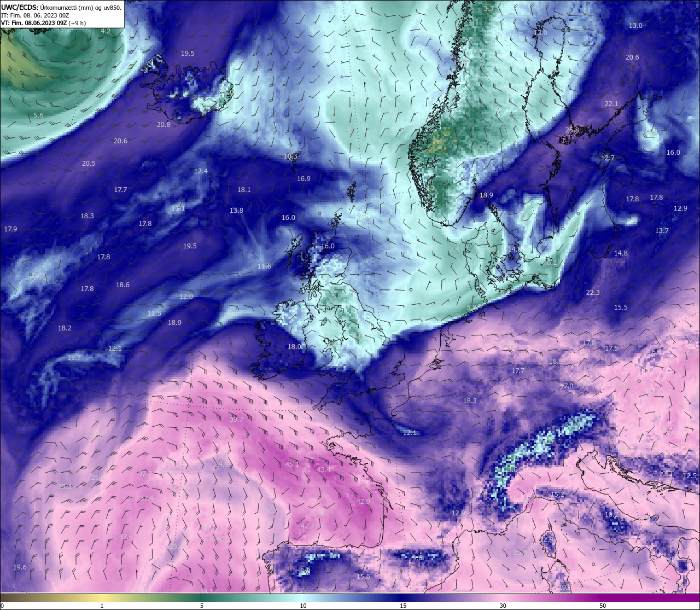Image resolution: width=700 pixels, height=610 pixels.
Task: Click the 3.3 value over Norway
Action: pyautogui.click(x=488, y=8)
